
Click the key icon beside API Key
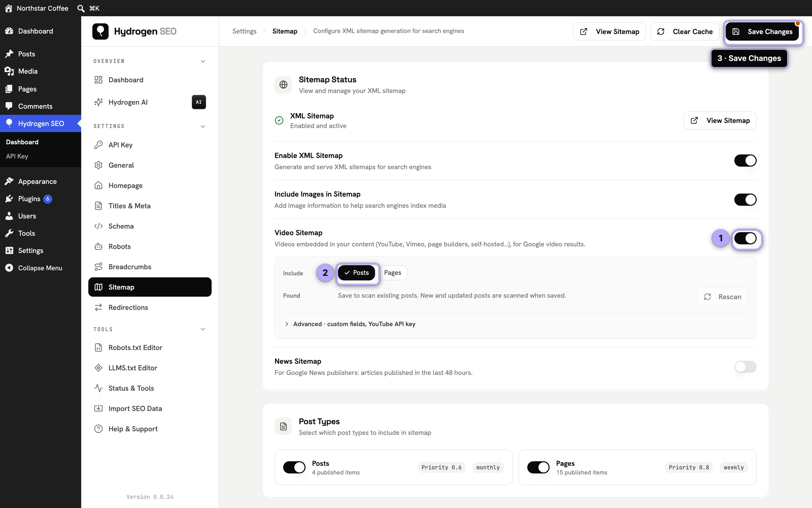pyautogui.click(x=98, y=145)
